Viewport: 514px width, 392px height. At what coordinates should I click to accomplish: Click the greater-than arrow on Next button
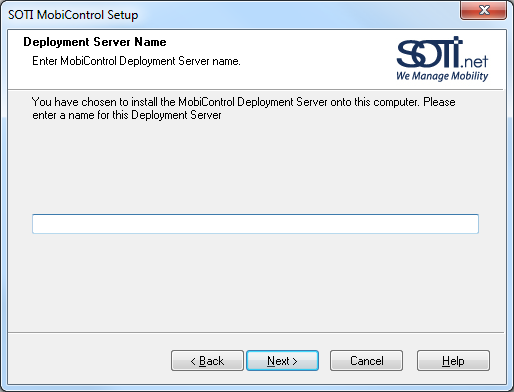coord(295,361)
